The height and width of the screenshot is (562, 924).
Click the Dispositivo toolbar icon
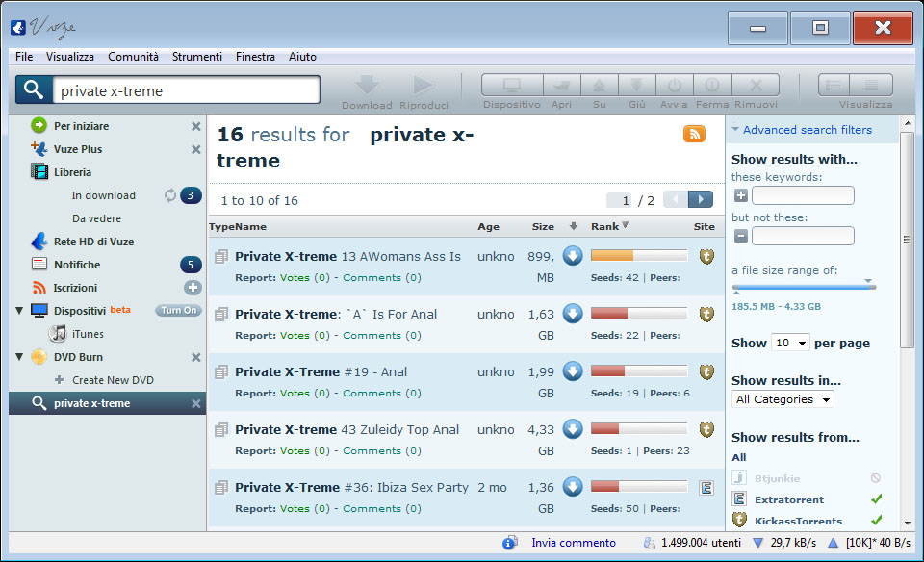click(511, 86)
